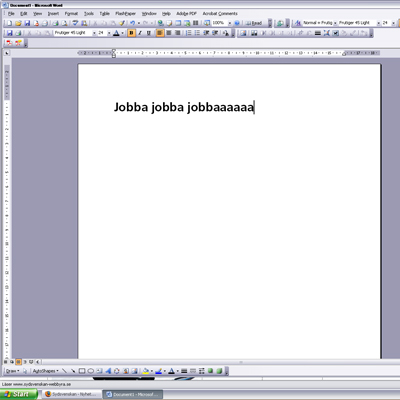Decrease paragraph indent
This screenshot has width=400, height=400.
(x=206, y=33)
